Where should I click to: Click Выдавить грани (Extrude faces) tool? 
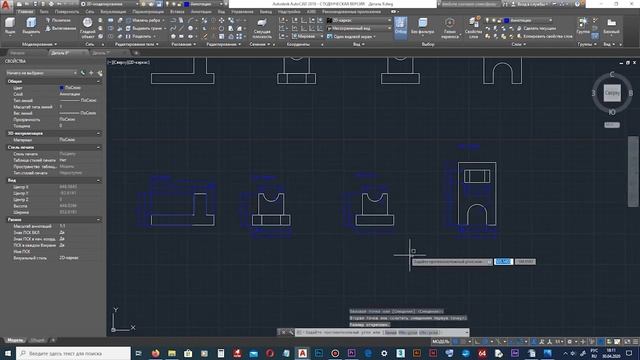[146, 28]
